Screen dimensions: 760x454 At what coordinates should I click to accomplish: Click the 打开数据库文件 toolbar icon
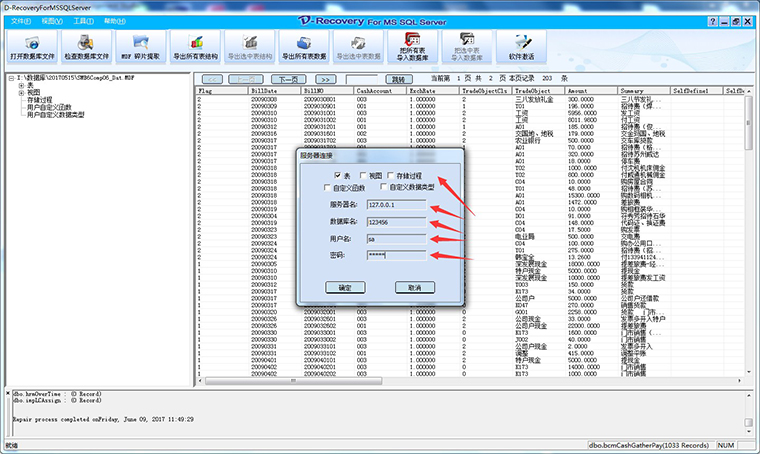tap(32, 47)
